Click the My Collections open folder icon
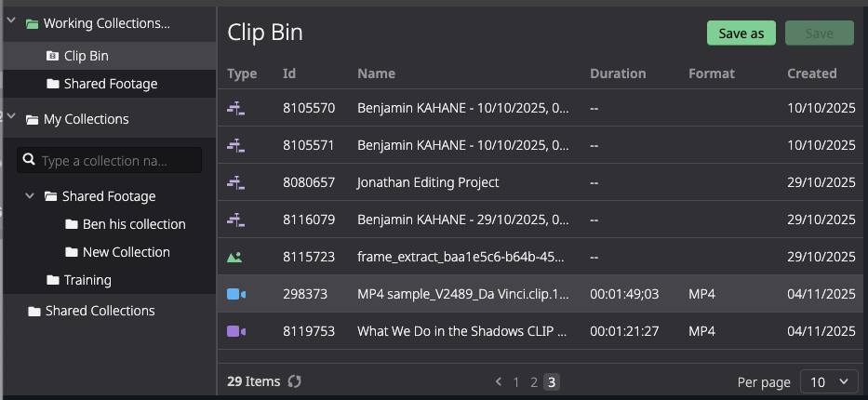 click(33, 119)
